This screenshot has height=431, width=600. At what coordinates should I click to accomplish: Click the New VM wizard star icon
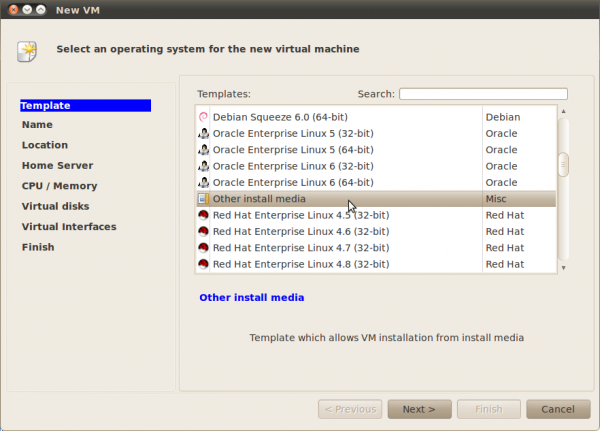click(x=27, y=51)
